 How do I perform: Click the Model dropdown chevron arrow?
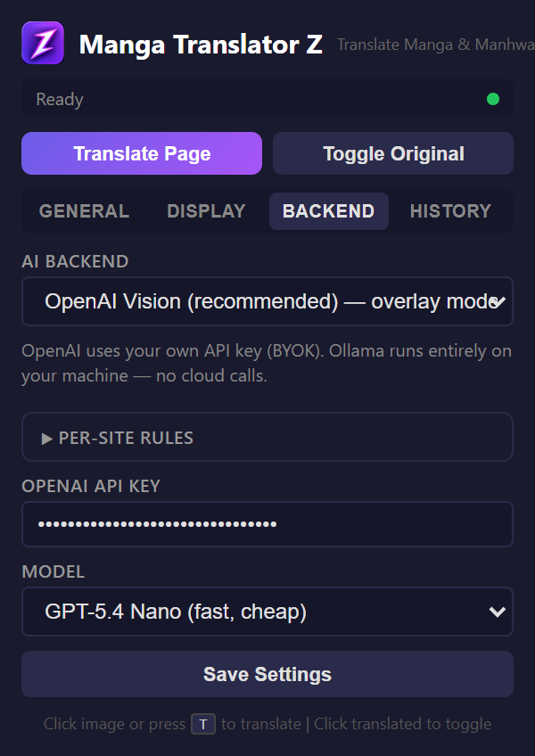(x=498, y=612)
